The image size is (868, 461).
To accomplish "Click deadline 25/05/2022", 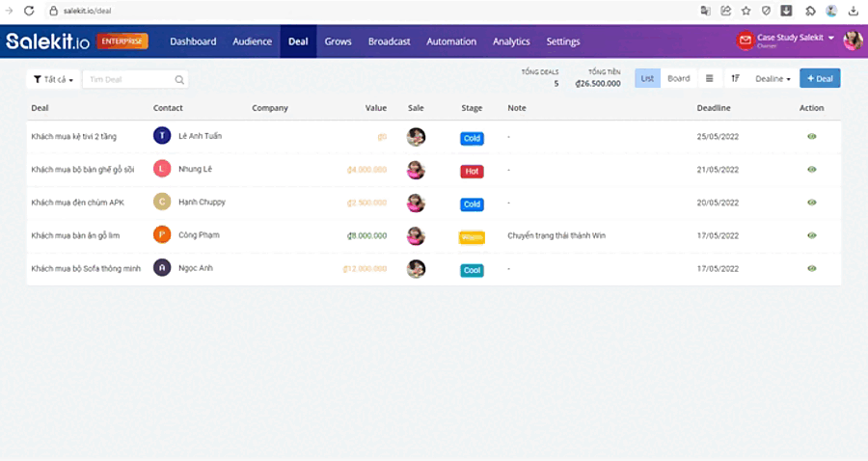I will click(718, 136).
